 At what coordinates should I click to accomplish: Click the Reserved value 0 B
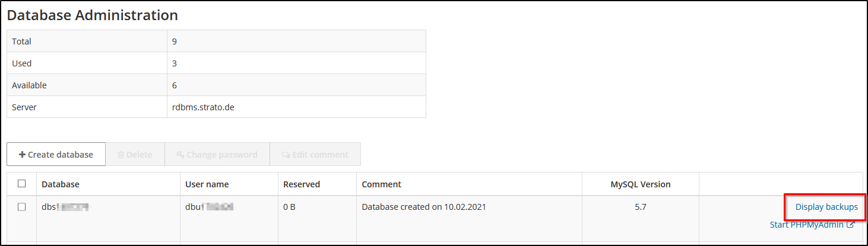[x=290, y=207]
